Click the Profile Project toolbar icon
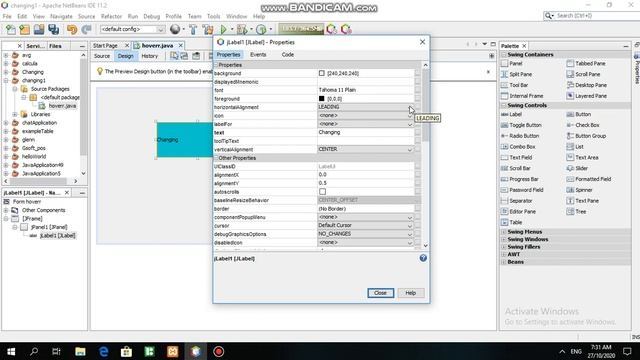640x360 pixels. tap(261, 29)
